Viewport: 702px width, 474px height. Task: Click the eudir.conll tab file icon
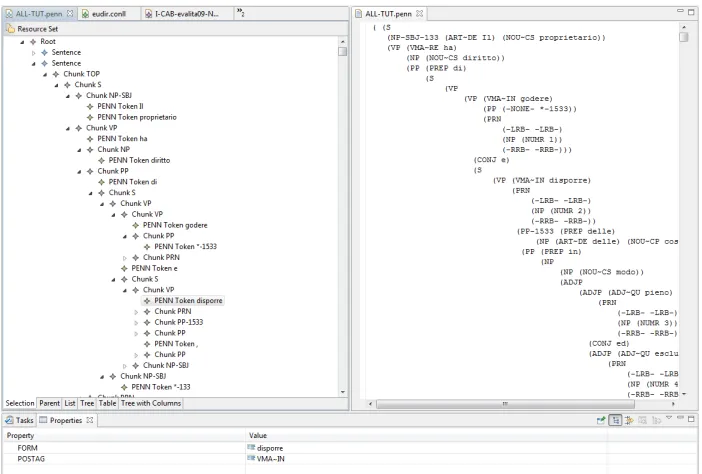(x=85, y=14)
